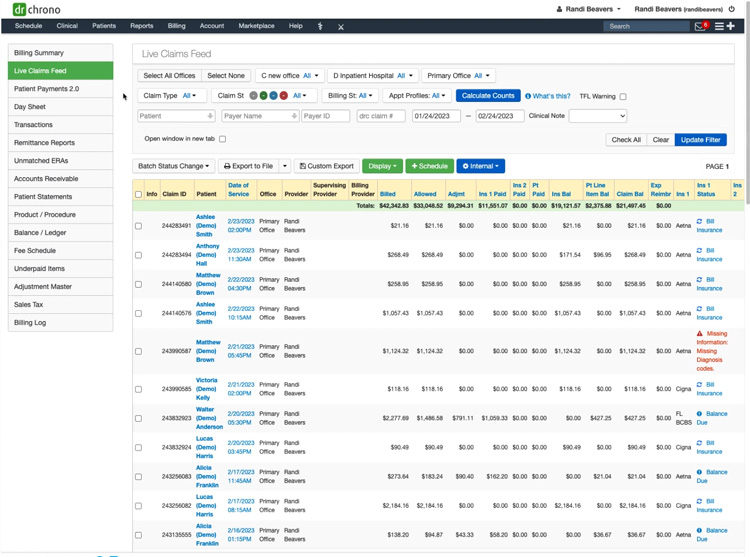Check the box for claim 243832923
750x557 pixels.
click(138, 418)
